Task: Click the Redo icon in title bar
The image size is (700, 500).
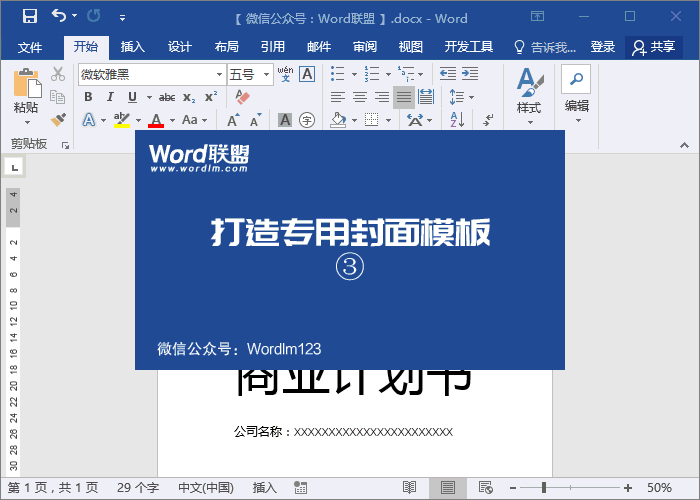Action: [x=94, y=17]
